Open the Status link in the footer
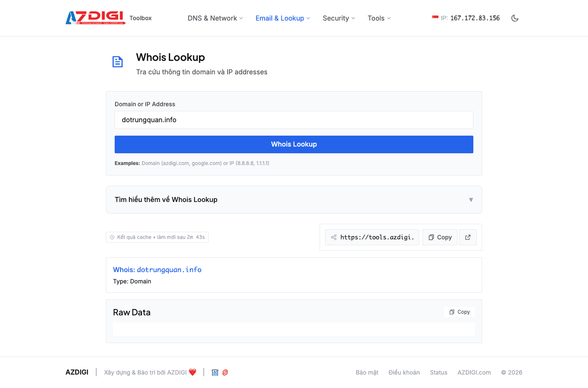Viewport: 588px width, 388px height. pyautogui.click(x=438, y=372)
